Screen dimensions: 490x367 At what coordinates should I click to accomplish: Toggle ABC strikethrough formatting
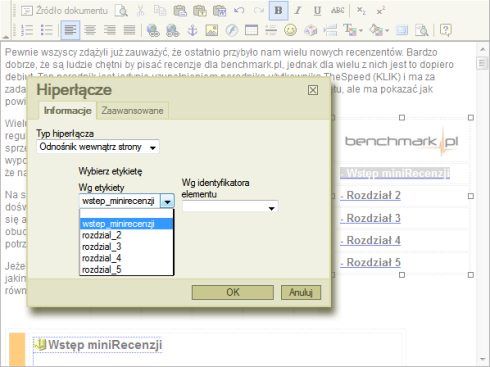(337, 11)
